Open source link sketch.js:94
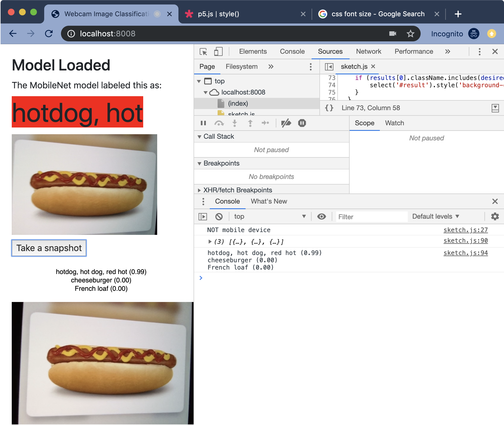Screen dimensions: 504x425 tap(466, 253)
